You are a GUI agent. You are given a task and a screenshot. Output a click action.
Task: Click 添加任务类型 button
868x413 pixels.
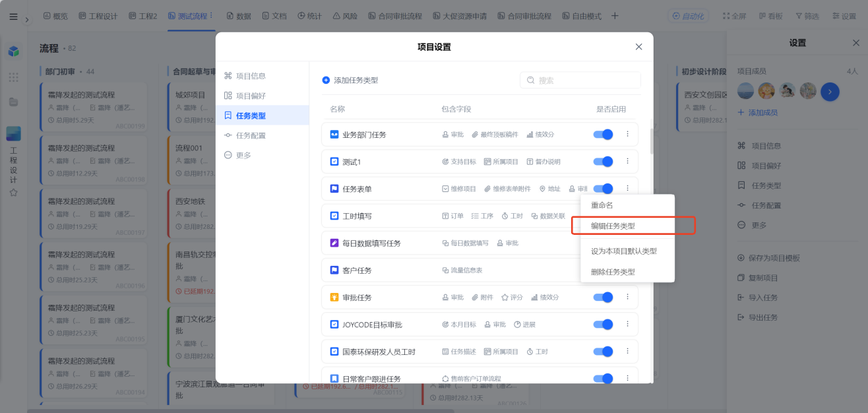click(350, 80)
